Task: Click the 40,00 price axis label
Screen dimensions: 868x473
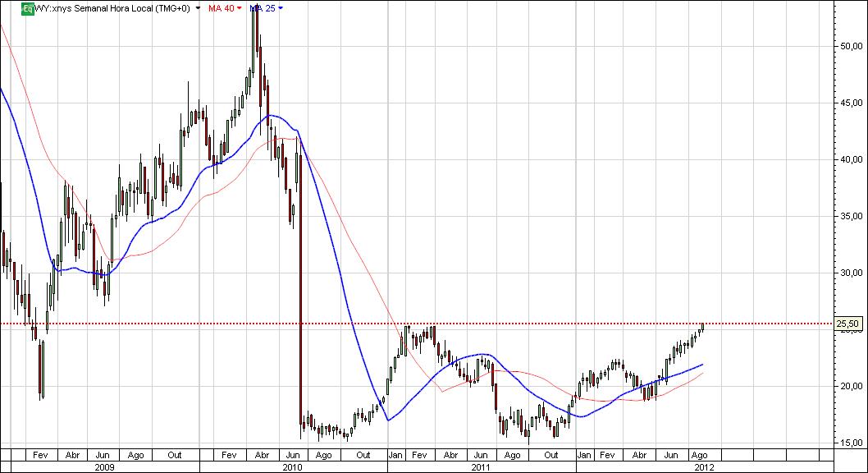Action: point(851,159)
